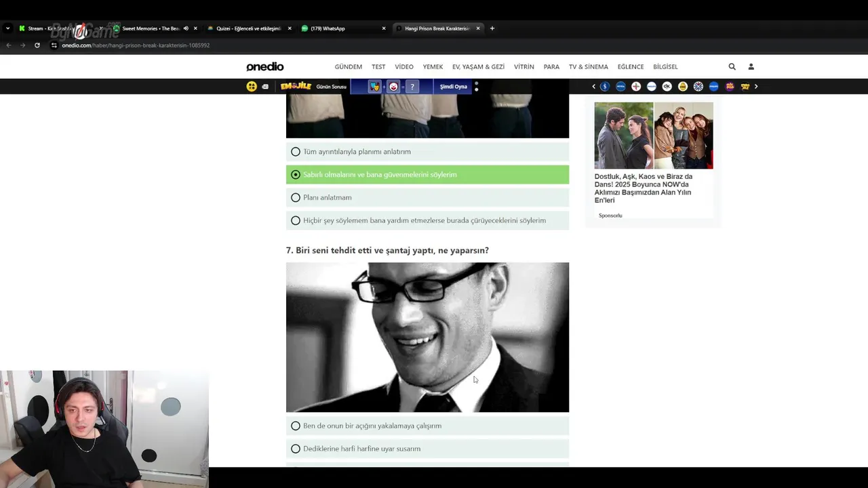Open the browser tab search dropdown
Image resolution: width=868 pixels, height=488 pixels.
(7, 28)
